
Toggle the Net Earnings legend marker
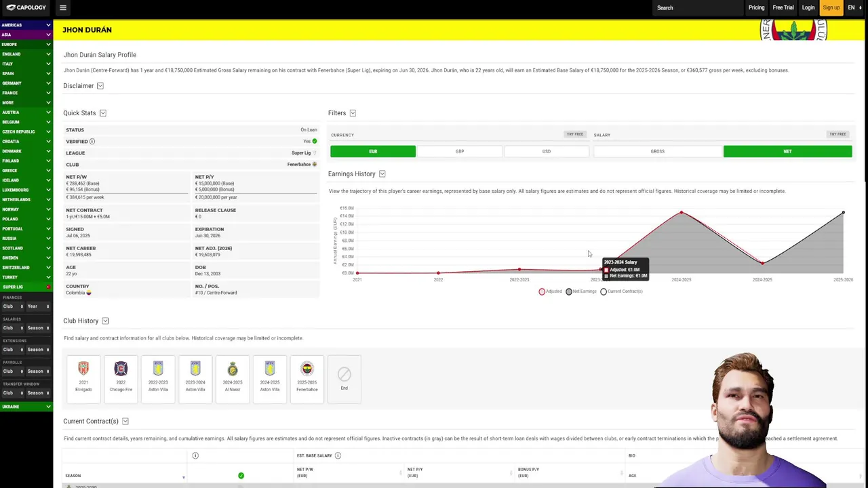tap(569, 291)
